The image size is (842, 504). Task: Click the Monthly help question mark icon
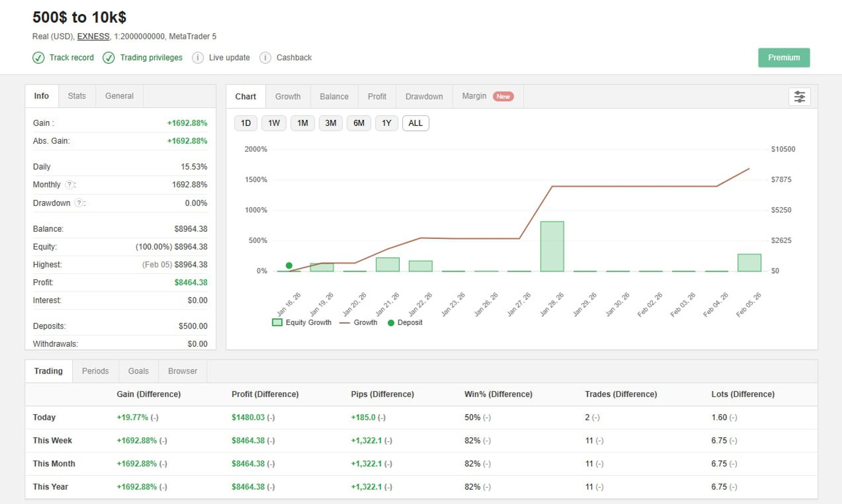click(x=70, y=184)
